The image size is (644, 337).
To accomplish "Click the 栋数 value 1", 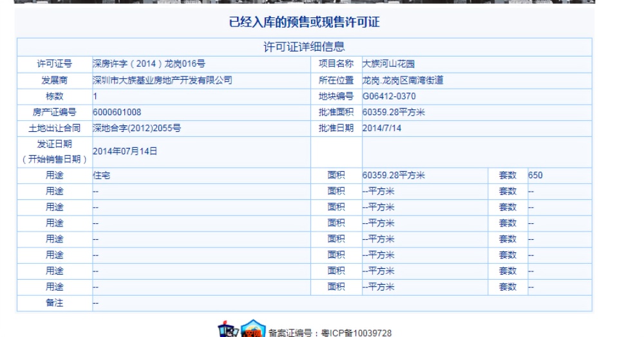I will (x=95, y=96).
